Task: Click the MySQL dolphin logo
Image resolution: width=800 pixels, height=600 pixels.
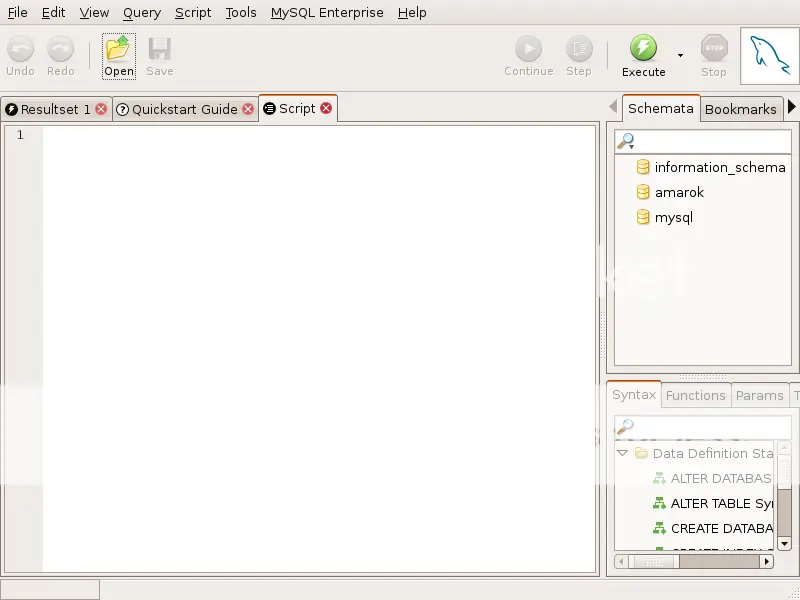Action: [x=770, y=56]
